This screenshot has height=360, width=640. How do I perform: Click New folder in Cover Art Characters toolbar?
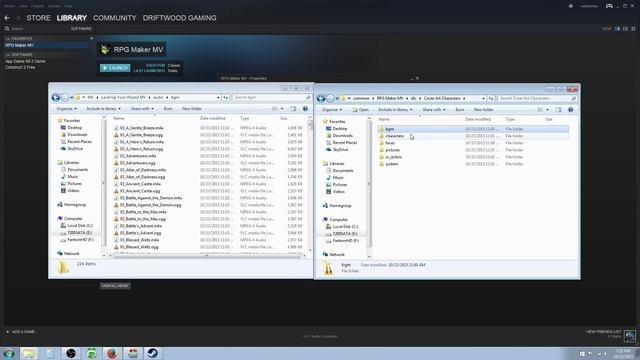coord(484,109)
